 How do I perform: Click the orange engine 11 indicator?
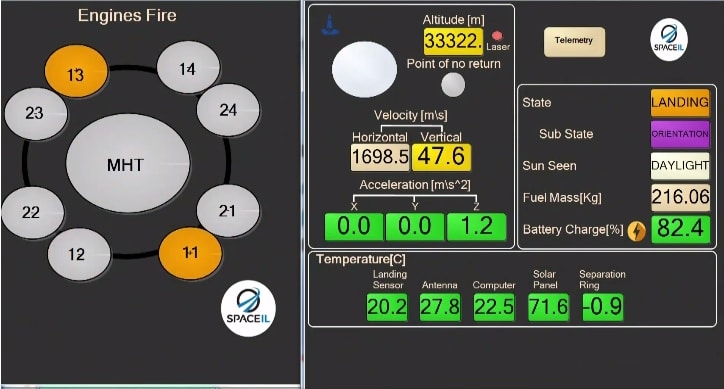pyautogui.click(x=190, y=253)
